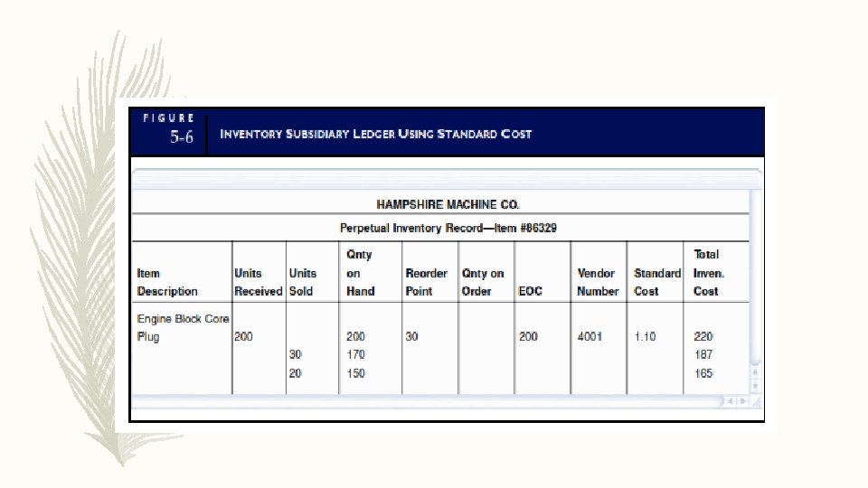The image size is (868, 488).
Task: Click Total Inven. Cost value 220
Action: pos(703,336)
